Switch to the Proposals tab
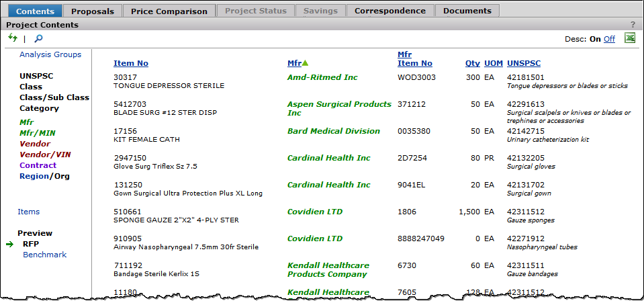 click(x=93, y=11)
